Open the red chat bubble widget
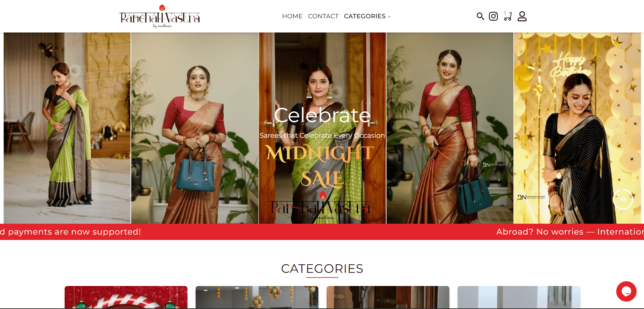Screen dimensions: 644x309 click(x=626, y=291)
